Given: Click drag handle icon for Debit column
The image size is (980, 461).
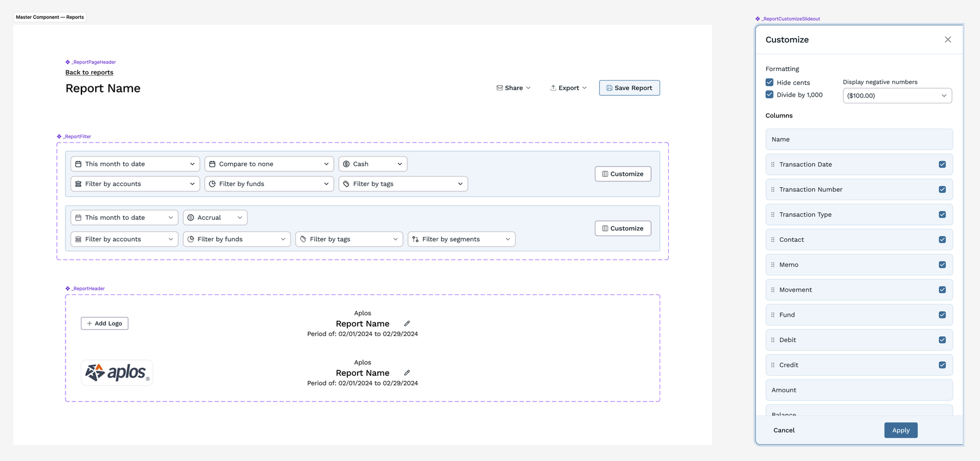Looking at the screenshot, I should point(772,340).
